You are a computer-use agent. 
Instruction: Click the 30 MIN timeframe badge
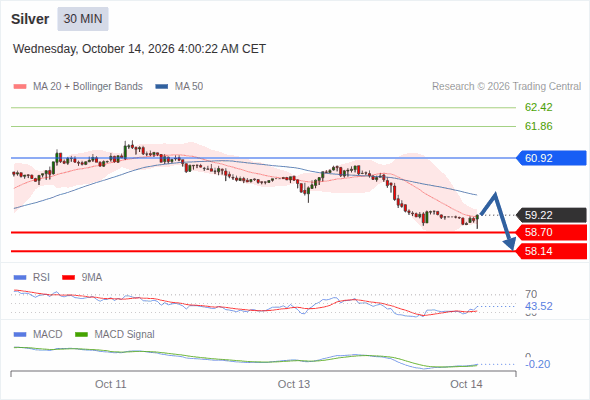coord(83,19)
